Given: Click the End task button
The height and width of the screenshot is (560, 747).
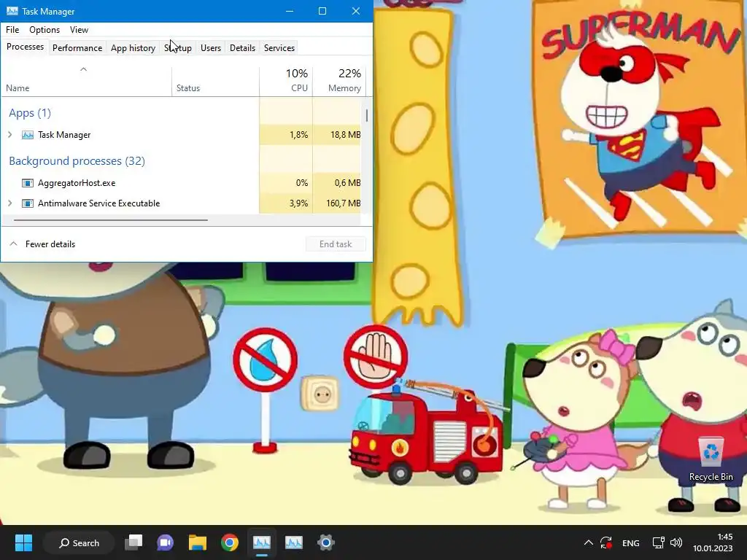Looking at the screenshot, I should point(336,244).
